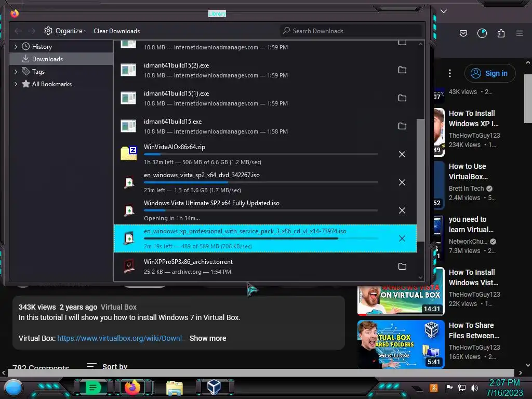Go back in the Library window
532x399 pixels.
(18, 31)
